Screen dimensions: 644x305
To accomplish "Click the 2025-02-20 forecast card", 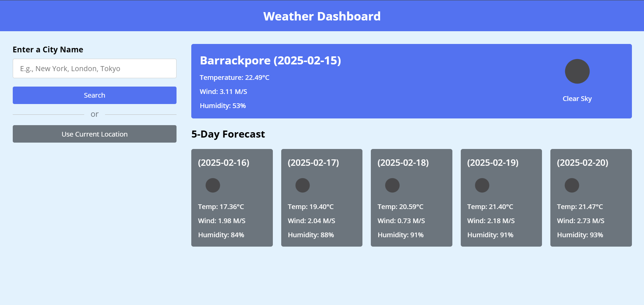I will coord(591,198).
